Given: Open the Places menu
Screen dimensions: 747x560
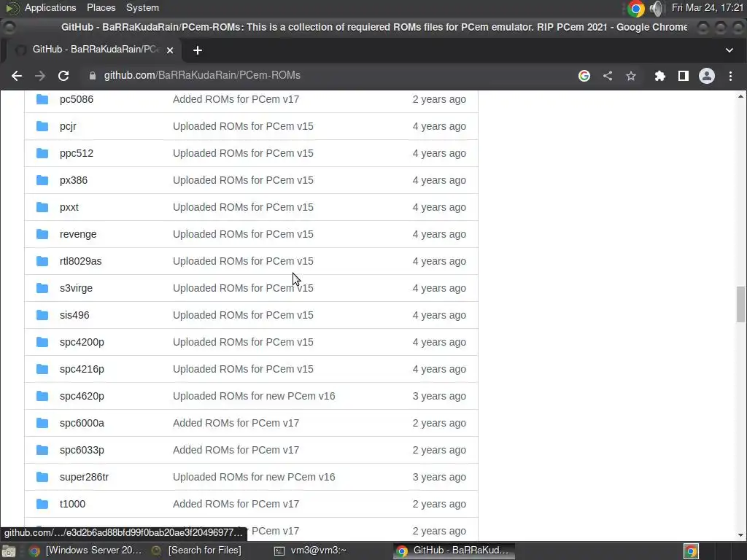Looking at the screenshot, I should (x=101, y=7).
